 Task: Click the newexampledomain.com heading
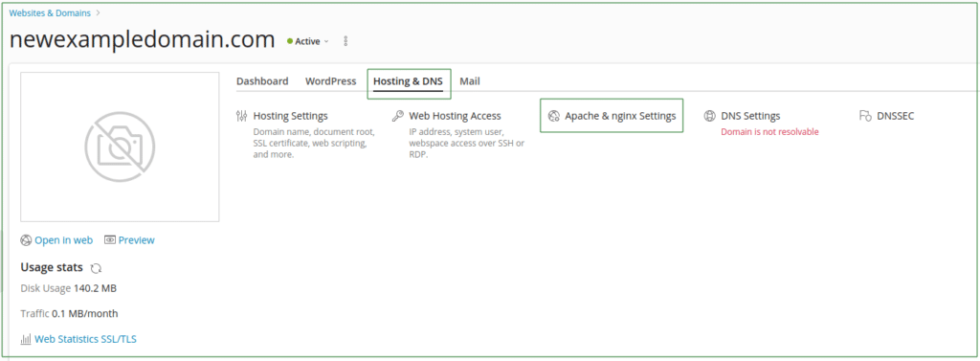click(x=143, y=40)
